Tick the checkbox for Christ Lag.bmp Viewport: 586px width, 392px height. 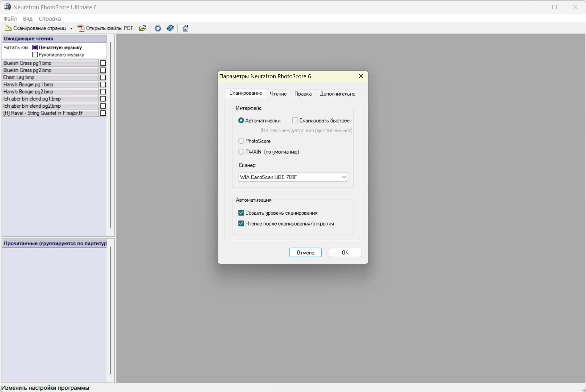(x=103, y=77)
